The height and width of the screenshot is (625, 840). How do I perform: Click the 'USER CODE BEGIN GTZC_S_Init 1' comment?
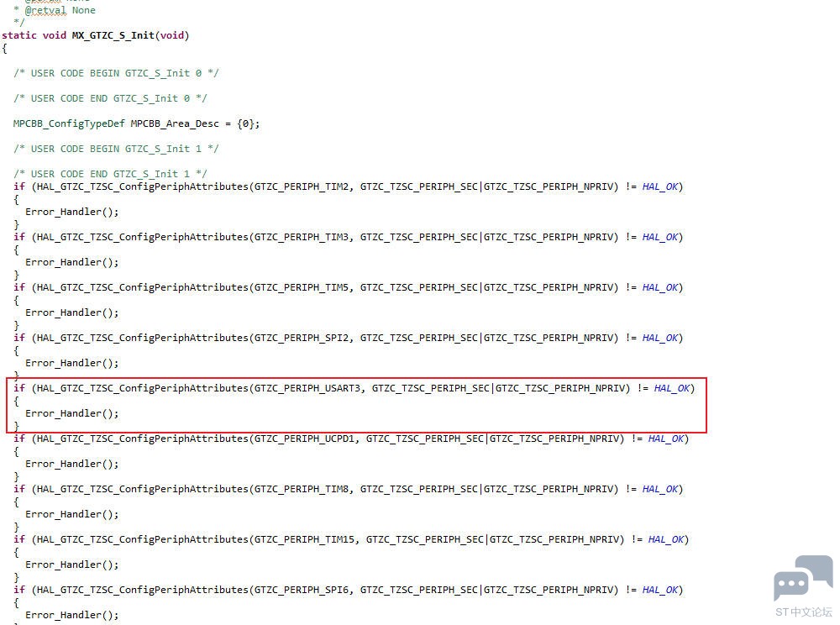tap(116, 149)
